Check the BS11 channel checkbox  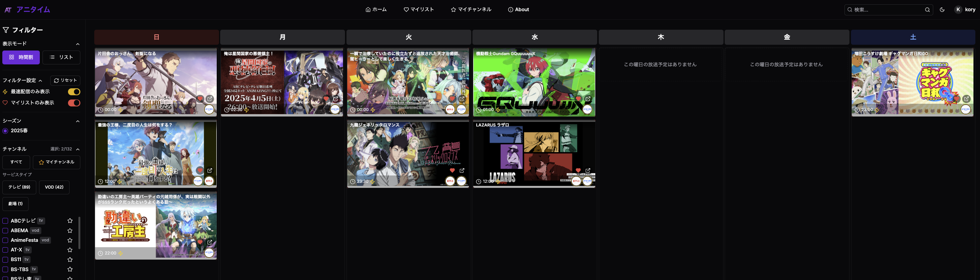5,260
